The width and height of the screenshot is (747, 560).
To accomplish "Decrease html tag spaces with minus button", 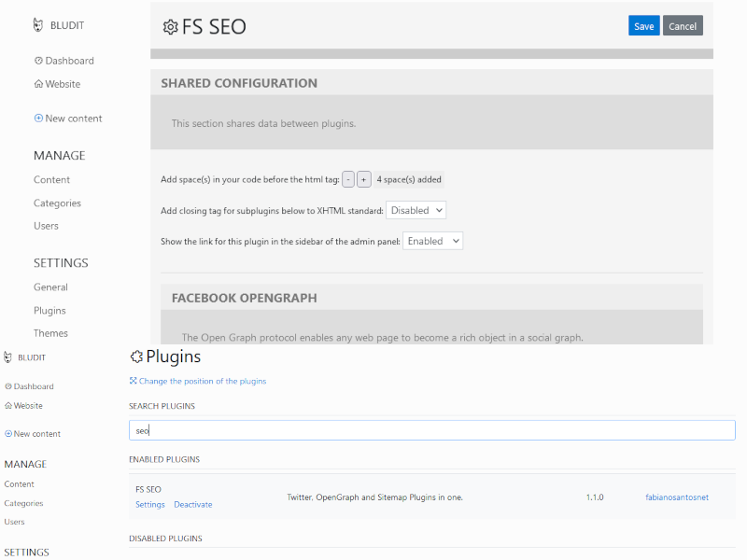I will [x=348, y=179].
